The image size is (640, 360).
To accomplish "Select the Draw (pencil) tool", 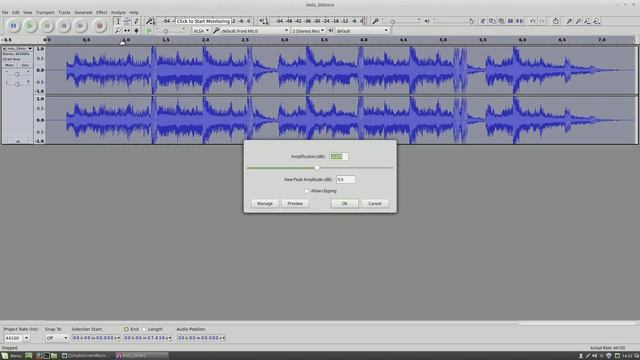I will tap(136, 21).
